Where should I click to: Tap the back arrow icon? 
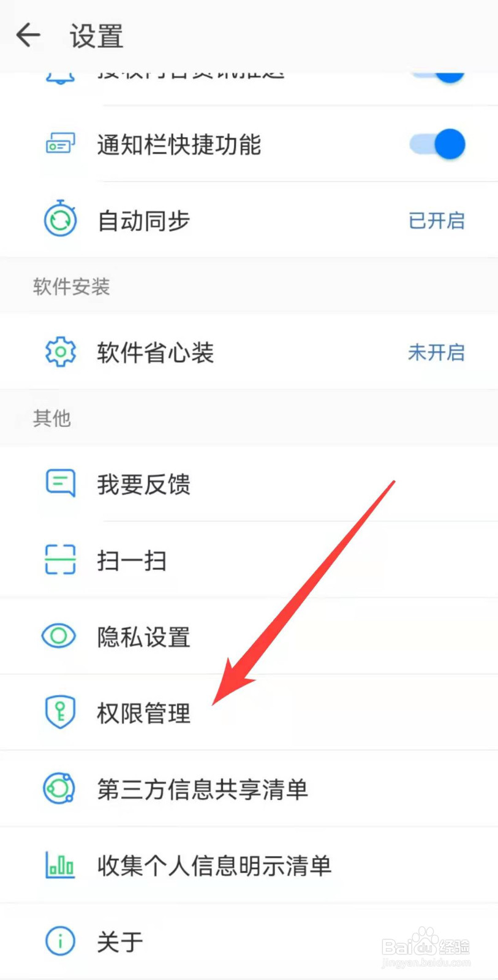[x=28, y=35]
